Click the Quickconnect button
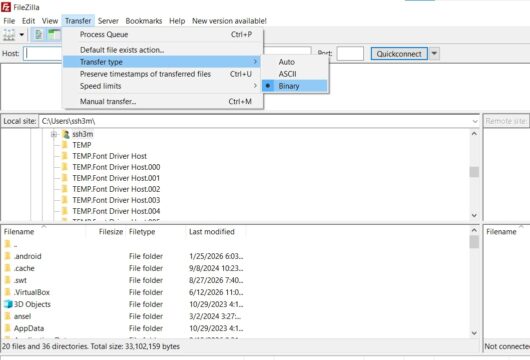Image resolution: width=530 pixels, height=360 pixels. 399,54
